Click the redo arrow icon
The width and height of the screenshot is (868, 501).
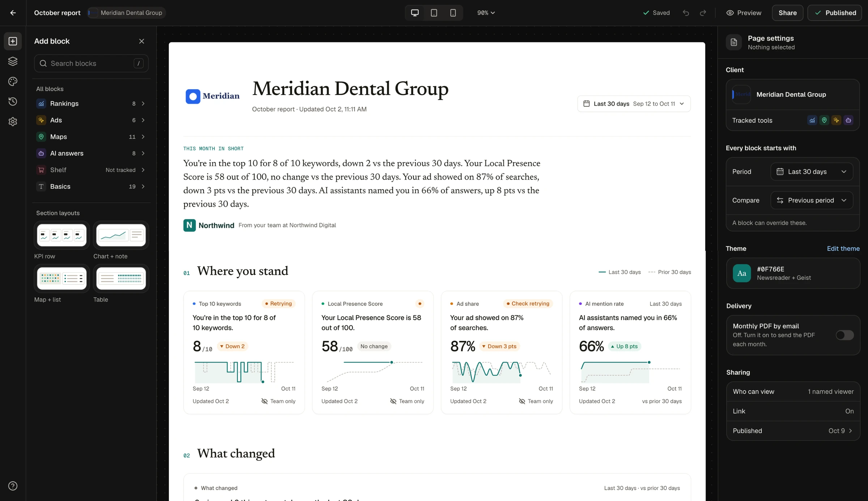tap(703, 13)
